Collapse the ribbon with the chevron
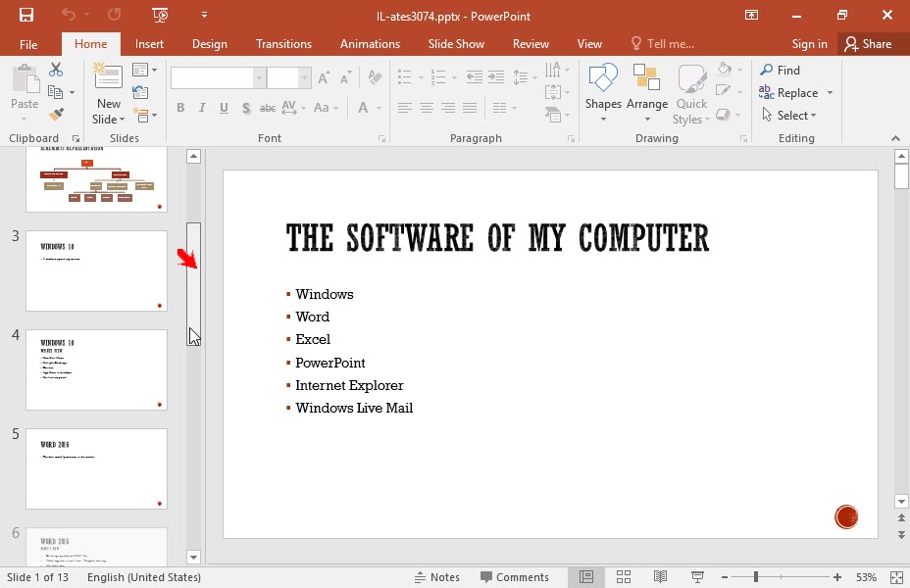 click(895, 138)
